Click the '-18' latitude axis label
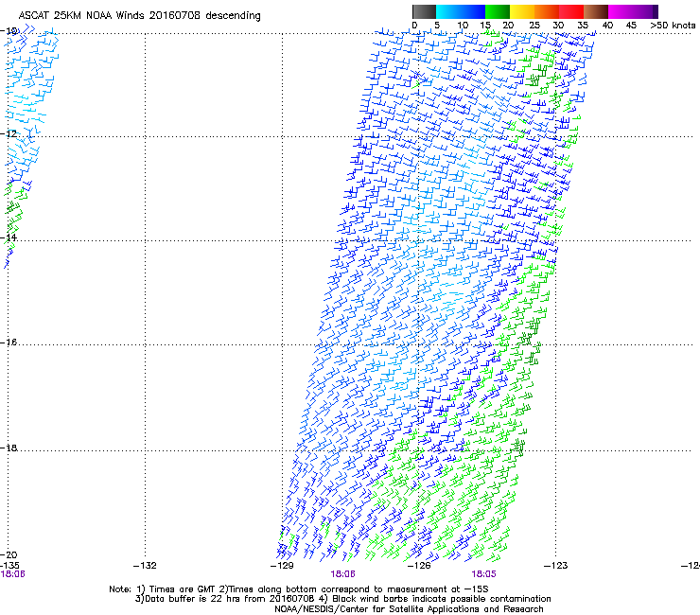Image resolution: width=700 pixels, height=615 pixels. (9, 448)
